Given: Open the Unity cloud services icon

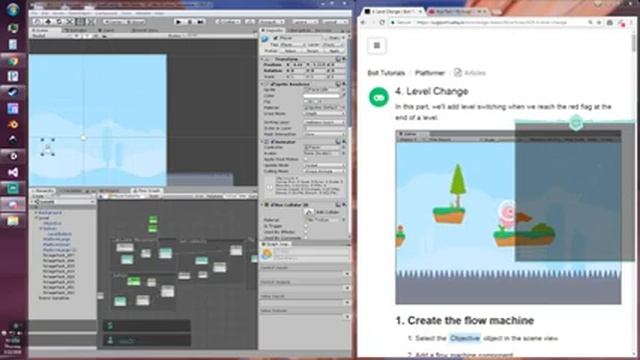Looking at the screenshot, I should pos(250,22).
